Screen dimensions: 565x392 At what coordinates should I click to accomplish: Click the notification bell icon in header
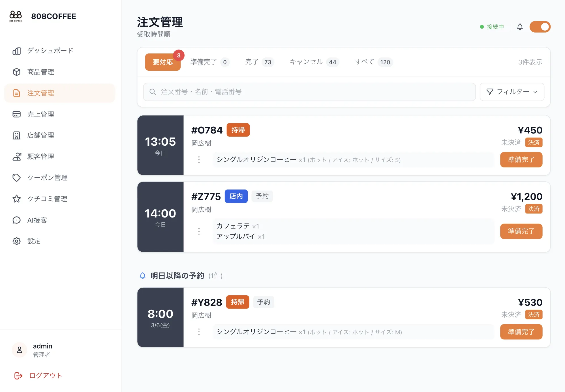click(520, 27)
